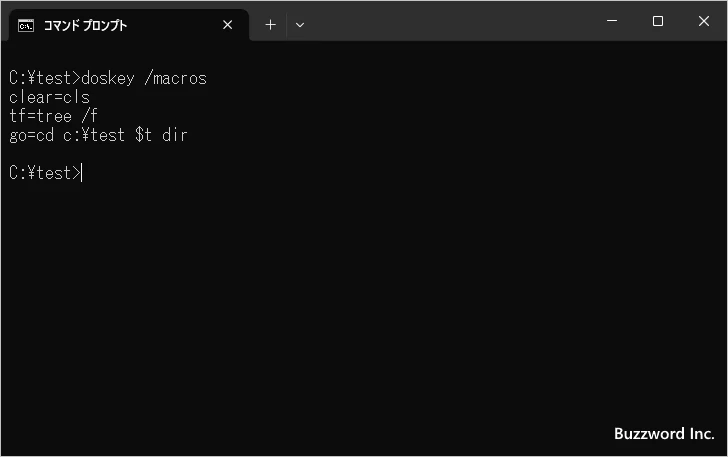Click the word macros in the first command
This screenshot has height=457, width=728.
click(x=180, y=78)
